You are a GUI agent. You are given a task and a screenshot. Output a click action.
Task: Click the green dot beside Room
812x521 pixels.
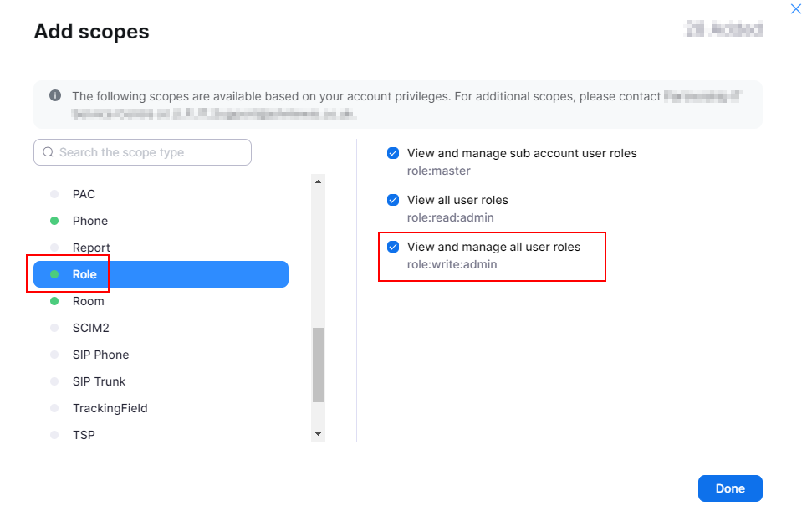coord(54,301)
